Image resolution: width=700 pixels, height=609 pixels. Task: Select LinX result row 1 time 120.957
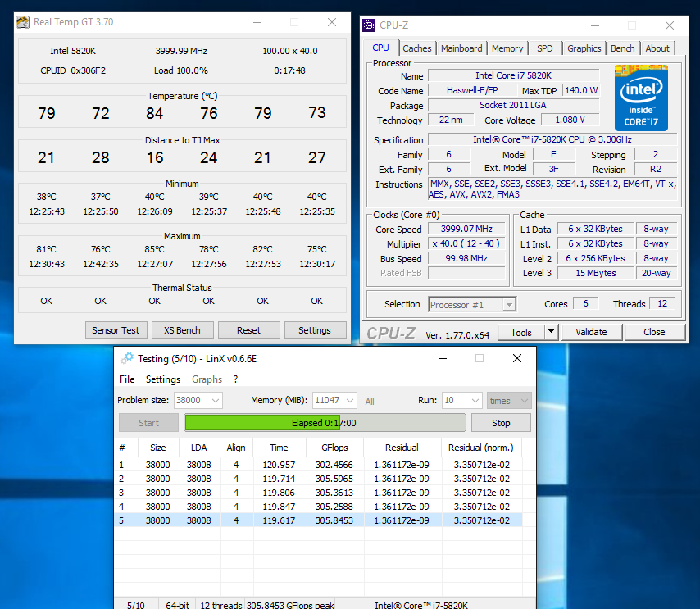(x=318, y=465)
